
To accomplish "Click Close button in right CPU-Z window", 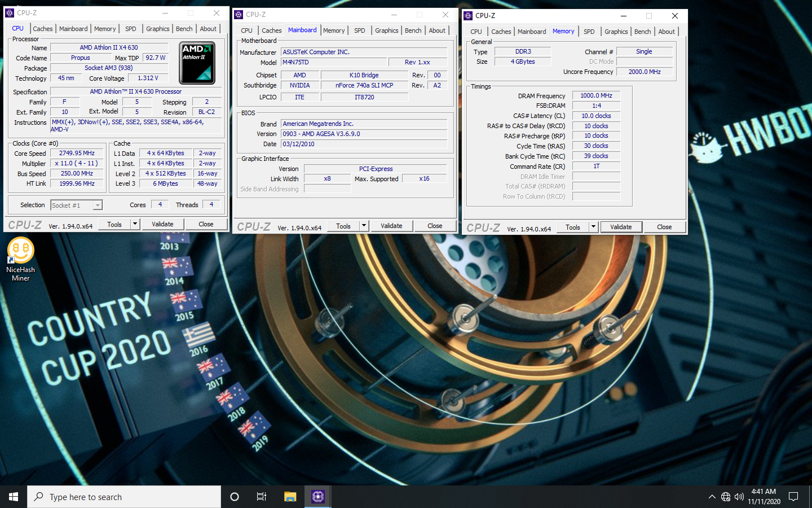I will (664, 227).
